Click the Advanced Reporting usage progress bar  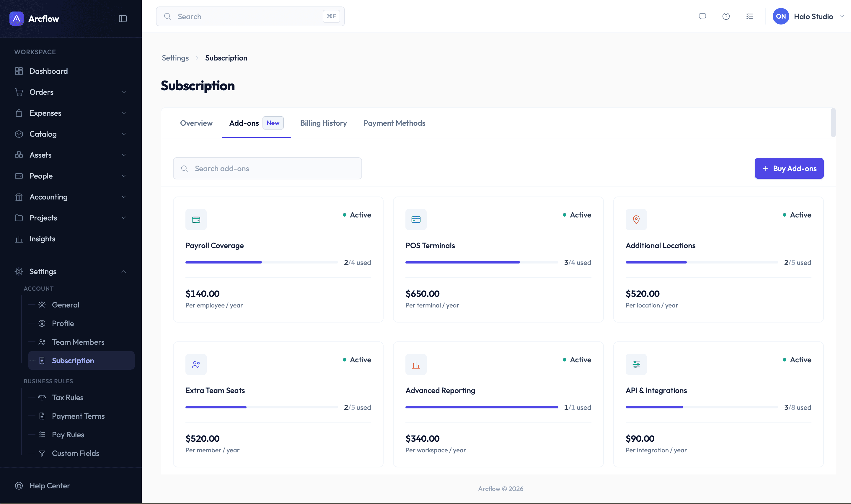coord(482,407)
